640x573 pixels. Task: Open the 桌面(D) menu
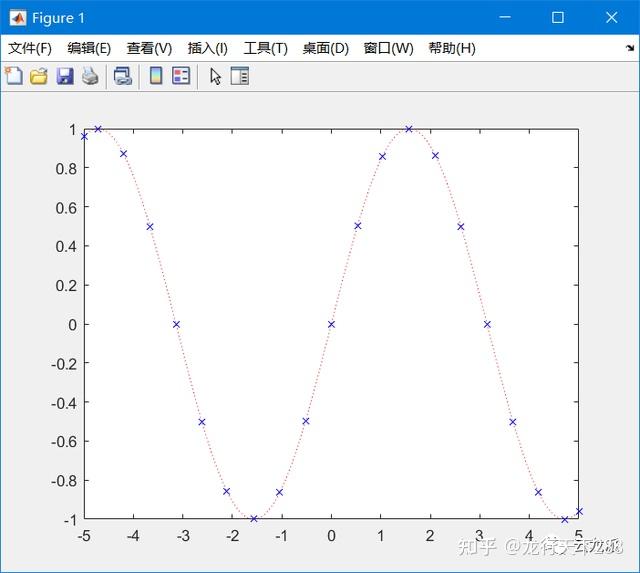coord(325,48)
